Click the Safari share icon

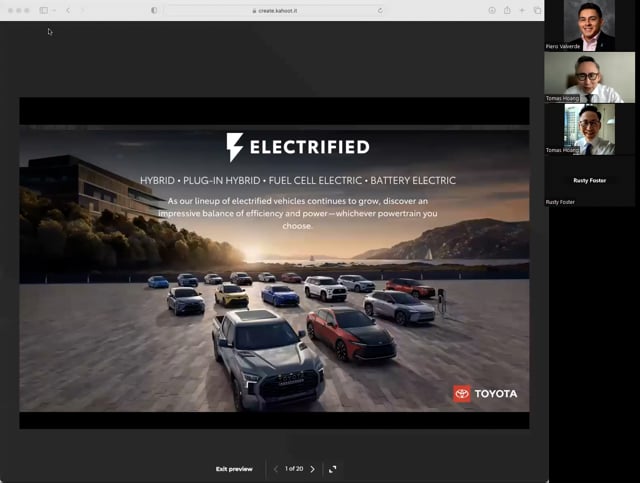(x=507, y=10)
